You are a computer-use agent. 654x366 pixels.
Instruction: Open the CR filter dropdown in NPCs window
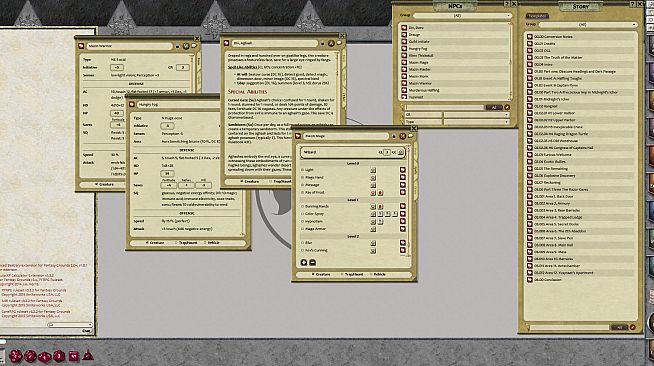pos(477,114)
